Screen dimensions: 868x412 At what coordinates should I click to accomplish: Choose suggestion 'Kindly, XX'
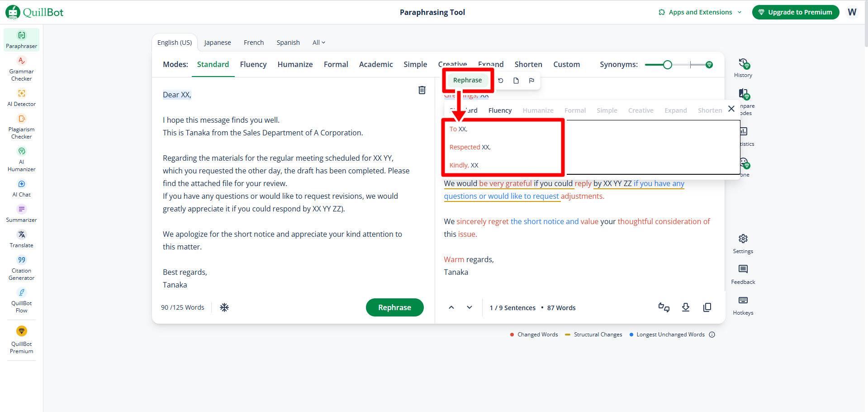pos(464,165)
